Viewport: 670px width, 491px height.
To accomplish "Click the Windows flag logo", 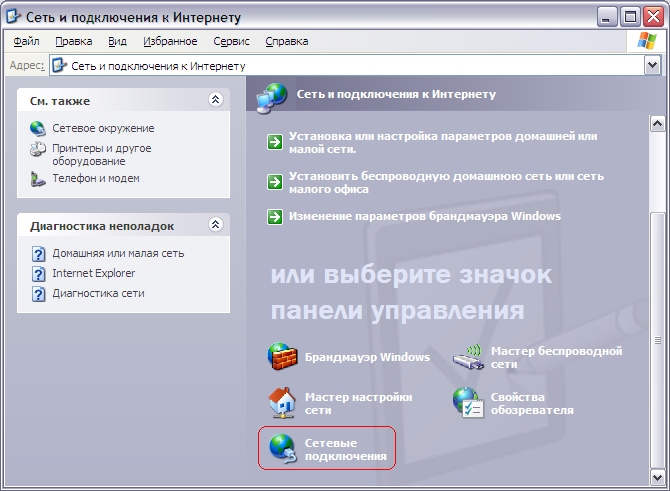I will point(647,41).
